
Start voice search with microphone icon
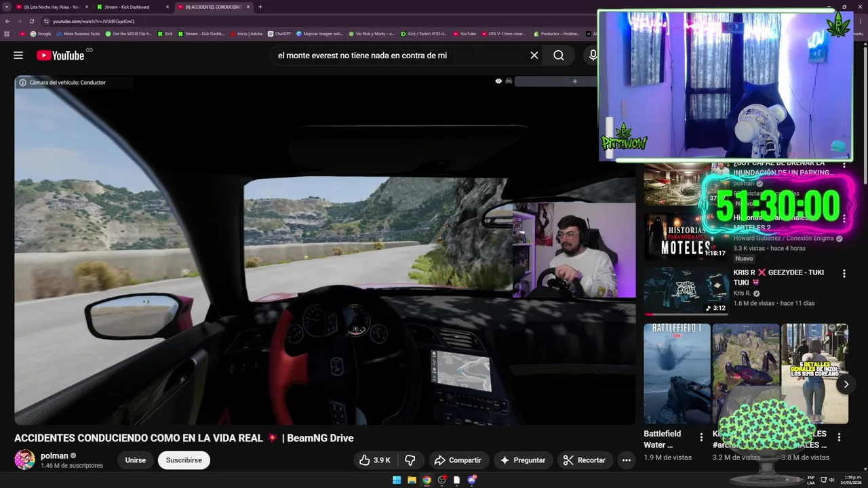click(593, 56)
